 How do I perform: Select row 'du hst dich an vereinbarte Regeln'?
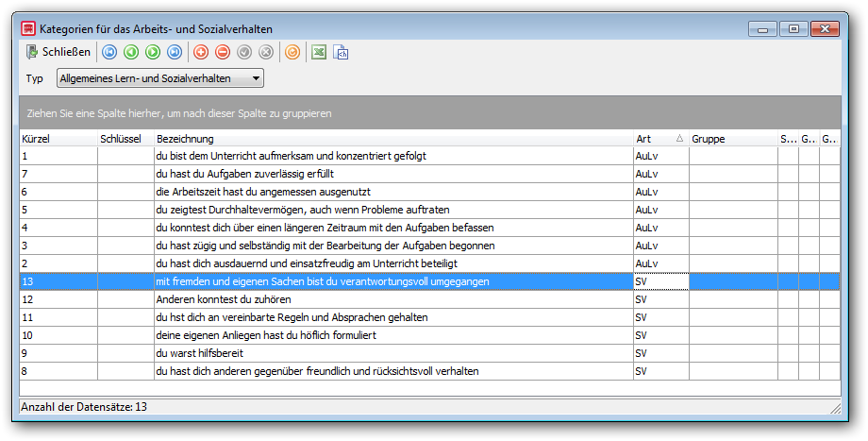click(x=429, y=317)
